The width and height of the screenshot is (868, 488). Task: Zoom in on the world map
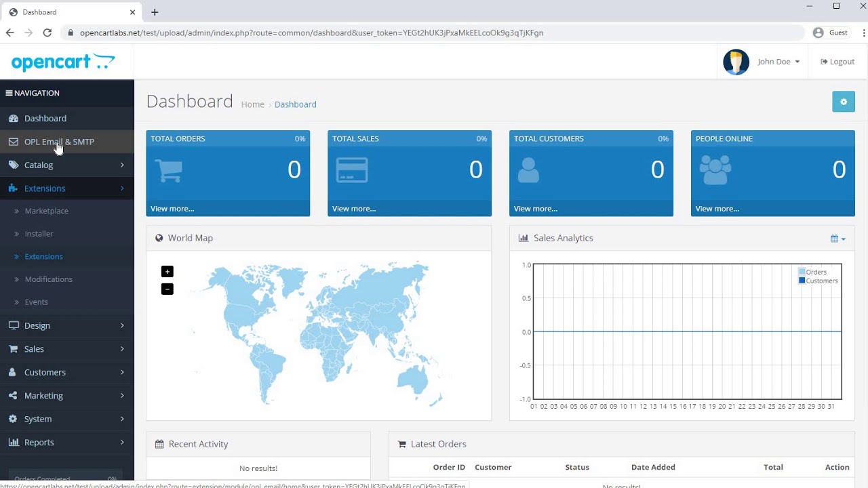click(x=167, y=272)
